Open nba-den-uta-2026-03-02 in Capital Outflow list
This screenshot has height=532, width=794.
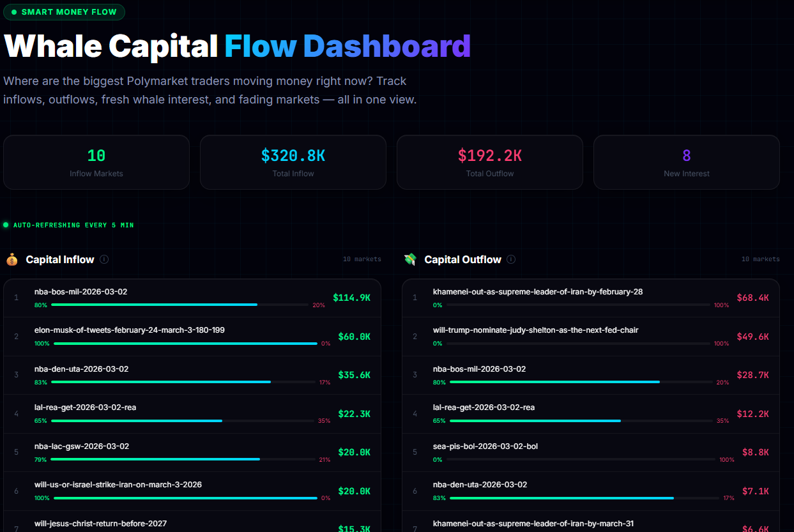click(x=591, y=491)
